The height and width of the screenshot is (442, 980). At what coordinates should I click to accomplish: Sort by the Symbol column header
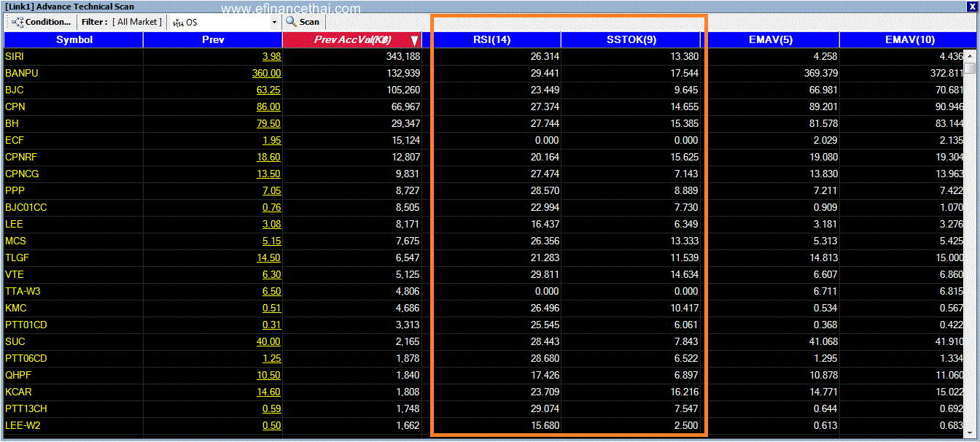pos(74,40)
